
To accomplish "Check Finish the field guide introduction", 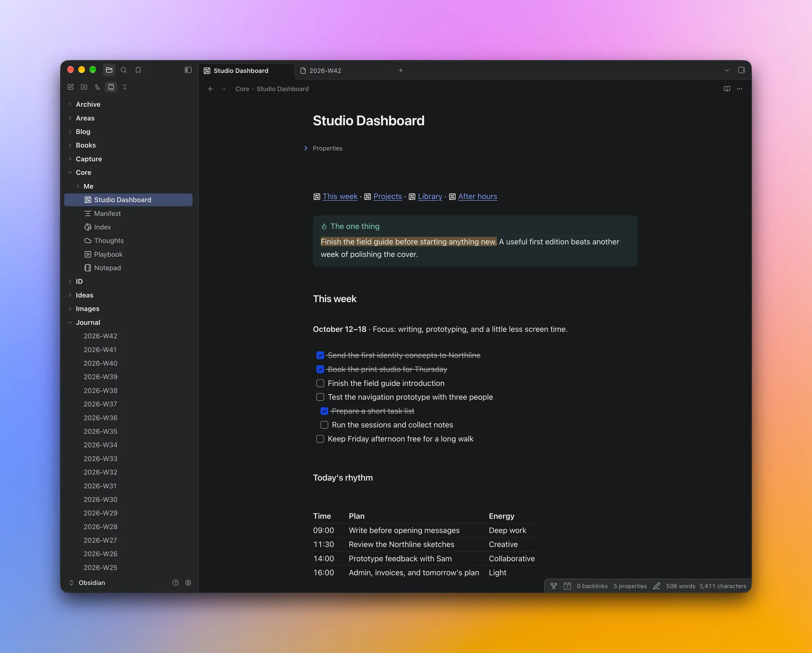I will (320, 383).
